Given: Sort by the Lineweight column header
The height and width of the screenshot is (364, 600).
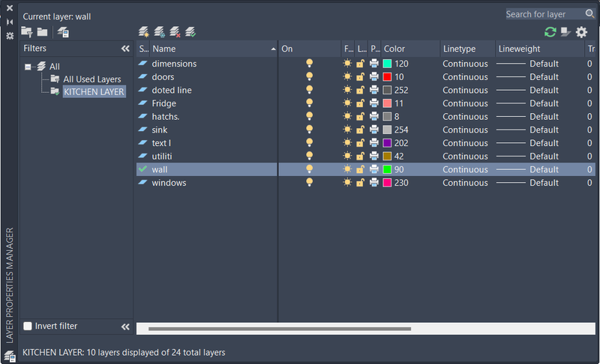Looking at the screenshot, I should [540, 49].
